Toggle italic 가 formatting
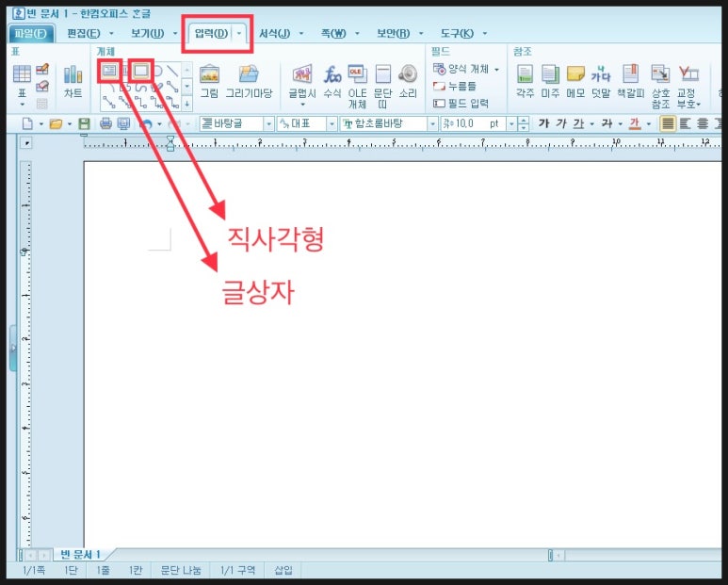Viewport: 728px width, 585px height. coord(561,123)
